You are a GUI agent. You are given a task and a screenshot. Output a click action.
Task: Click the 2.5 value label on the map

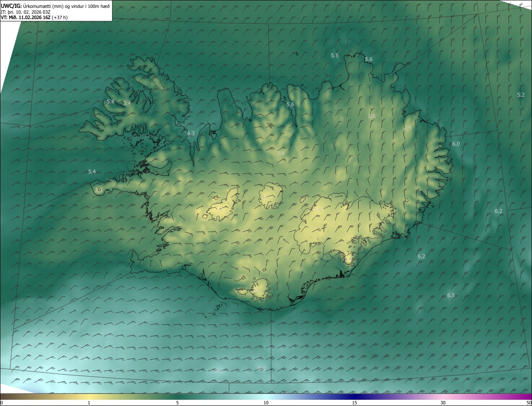click(408, 128)
